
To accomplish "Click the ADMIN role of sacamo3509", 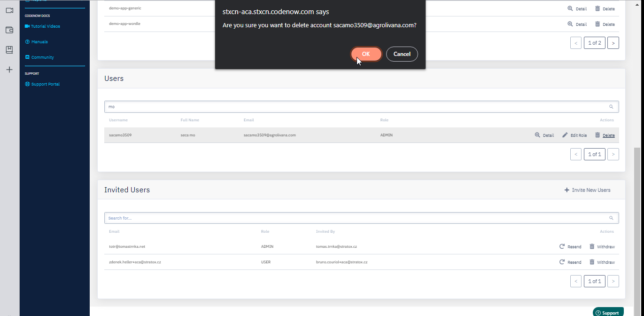I will (x=386, y=135).
